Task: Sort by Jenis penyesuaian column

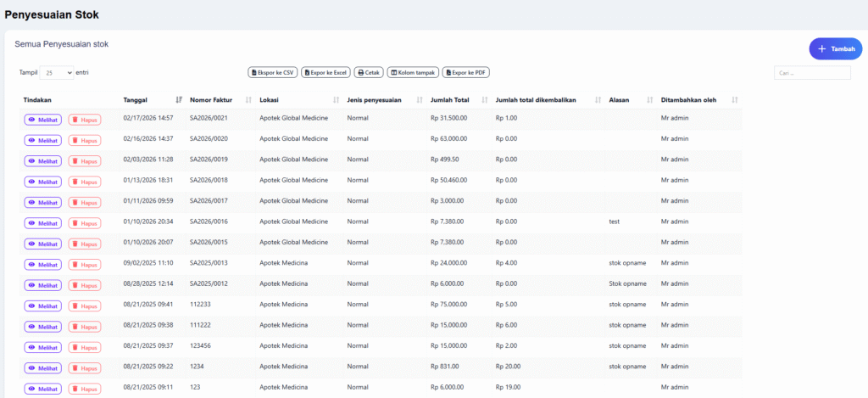Action: (x=374, y=100)
